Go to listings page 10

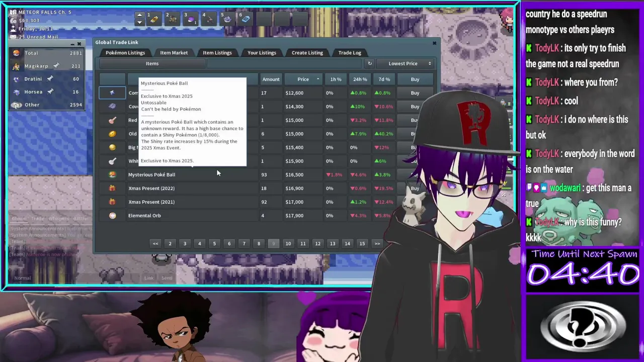[288, 244]
